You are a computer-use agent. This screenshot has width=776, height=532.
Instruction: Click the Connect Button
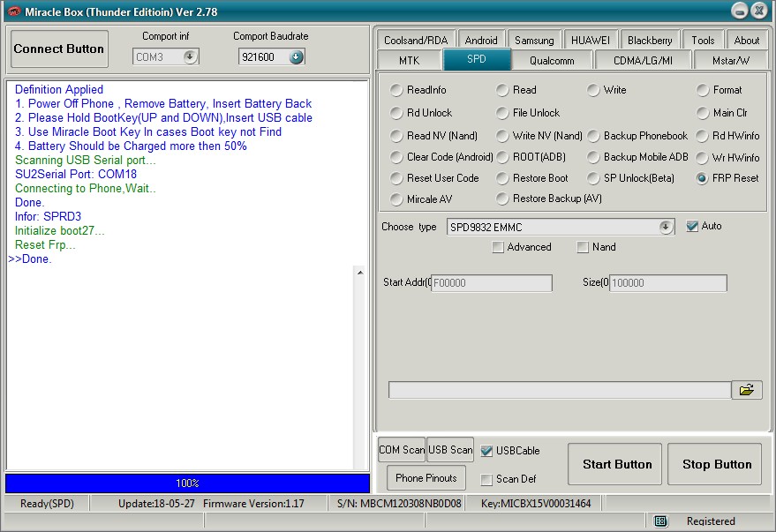tap(59, 49)
